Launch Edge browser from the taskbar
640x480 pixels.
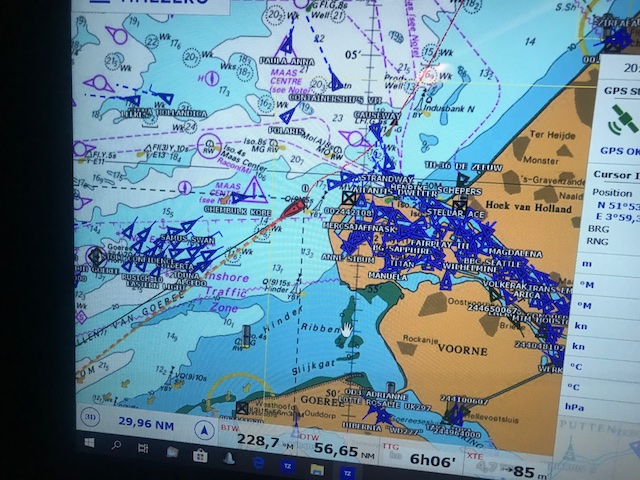(258, 463)
